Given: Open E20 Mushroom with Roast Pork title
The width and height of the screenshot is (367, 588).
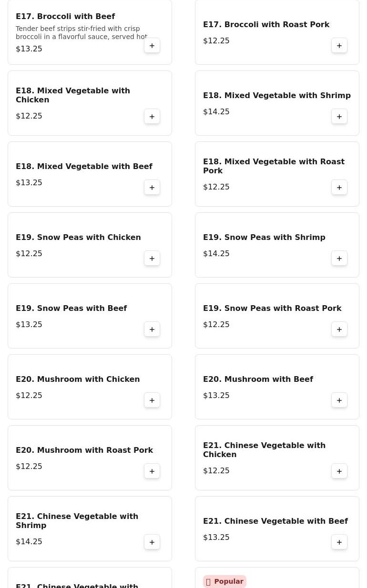Looking at the screenshot, I should (84, 450).
